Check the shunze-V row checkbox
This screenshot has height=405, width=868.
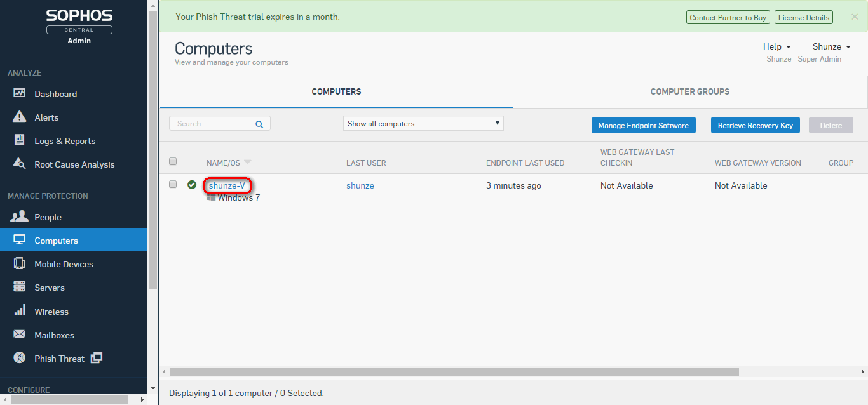tap(173, 184)
